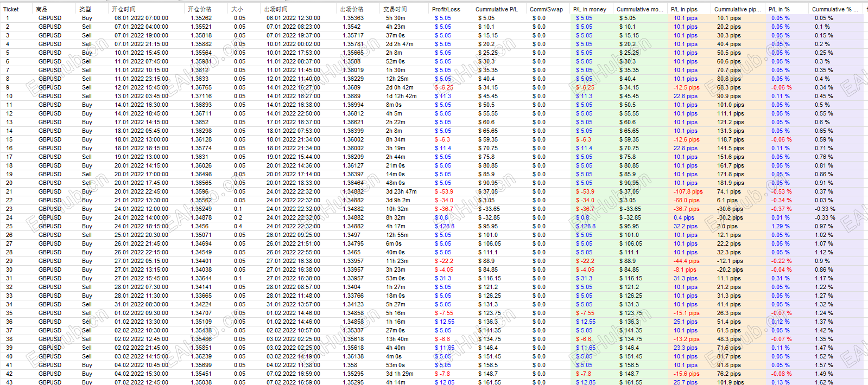The width and height of the screenshot is (868, 385).
Task: Click the 出场价格 column header
Action: click(x=352, y=9)
